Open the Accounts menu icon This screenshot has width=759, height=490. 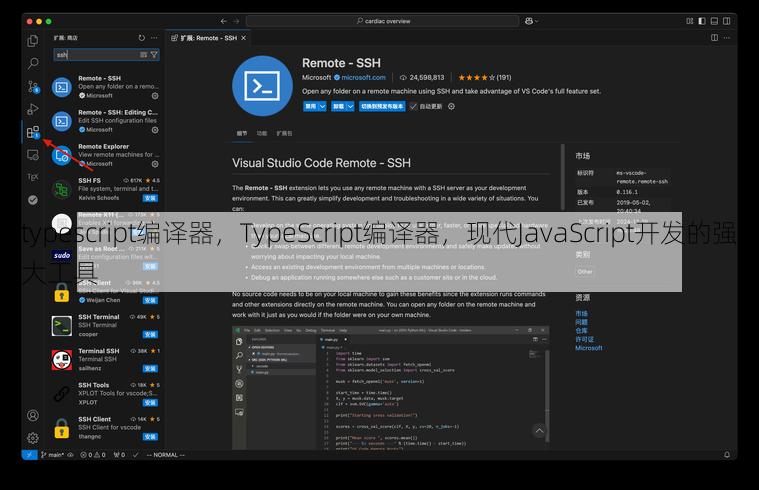pos(32,415)
